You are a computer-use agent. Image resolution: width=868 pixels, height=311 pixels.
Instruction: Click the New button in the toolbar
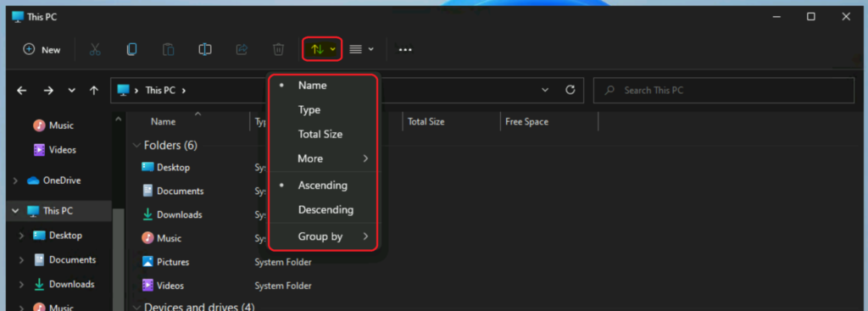pyautogui.click(x=42, y=50)
